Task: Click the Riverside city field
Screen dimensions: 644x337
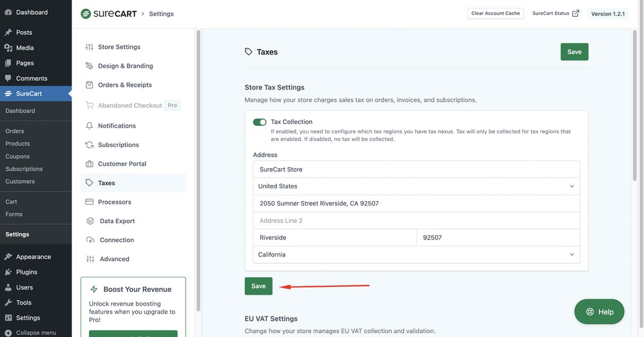Action: pyautogui.click(x=335, y=238)
